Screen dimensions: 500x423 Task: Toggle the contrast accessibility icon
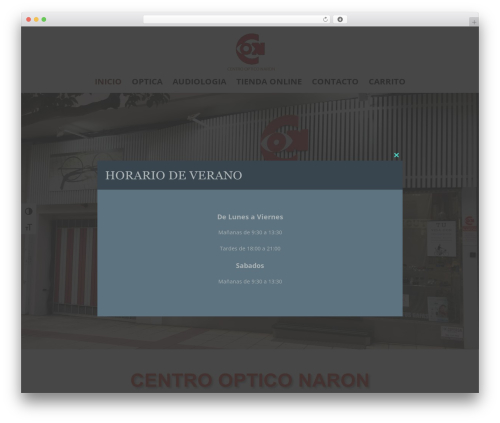29,211
